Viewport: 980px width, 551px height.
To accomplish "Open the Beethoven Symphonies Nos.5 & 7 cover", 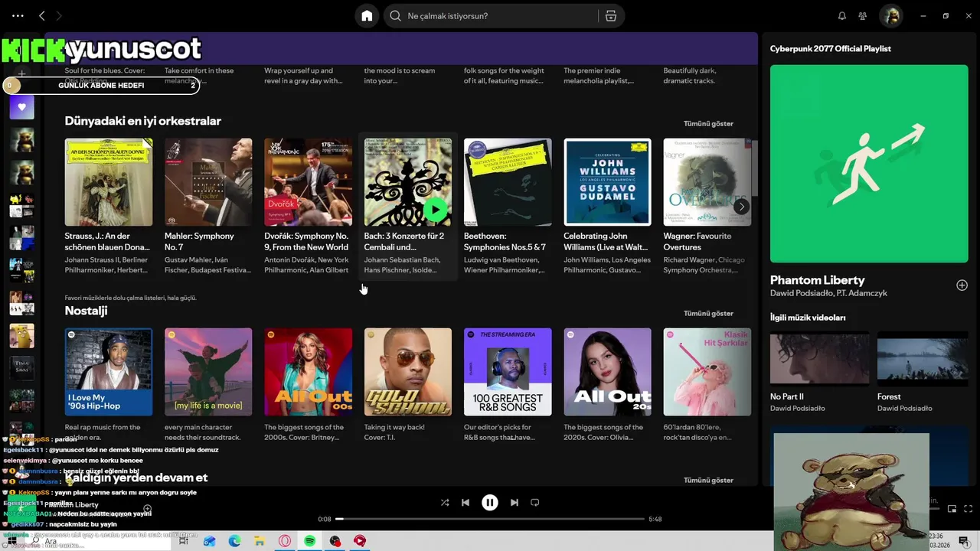I will (508, 182).
